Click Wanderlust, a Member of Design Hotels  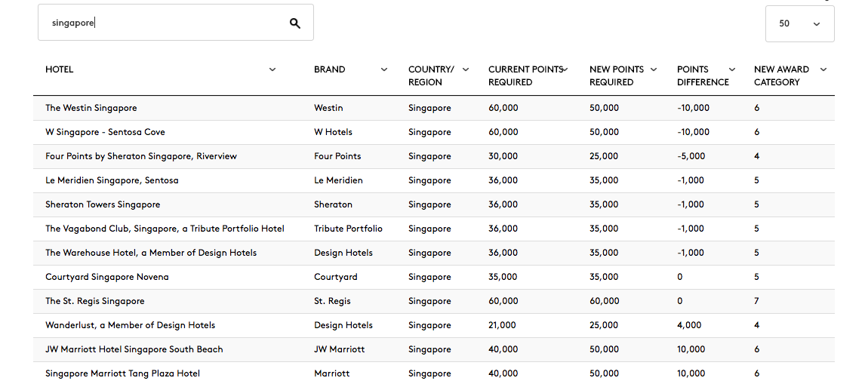(x=130, y=325)
